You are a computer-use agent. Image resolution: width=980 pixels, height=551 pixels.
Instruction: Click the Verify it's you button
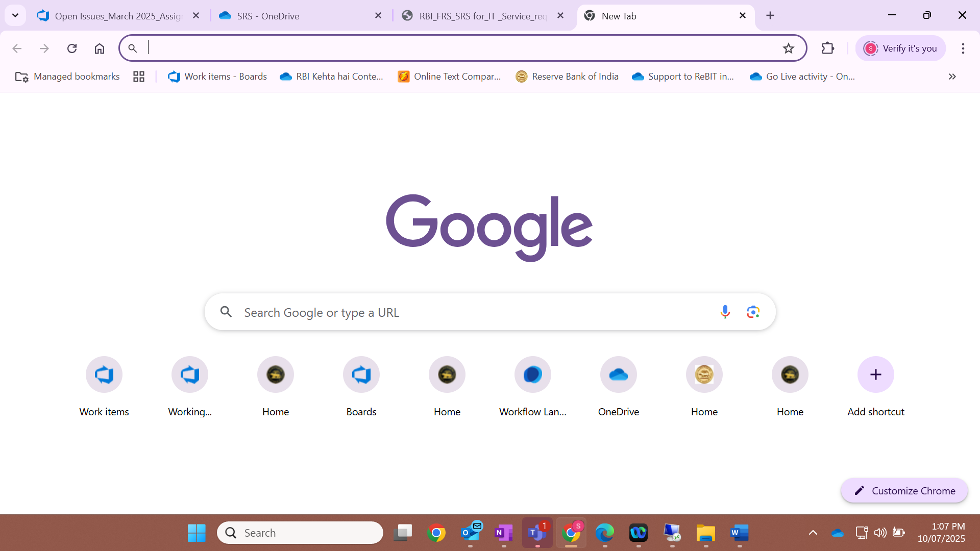(x=900, y=48)
